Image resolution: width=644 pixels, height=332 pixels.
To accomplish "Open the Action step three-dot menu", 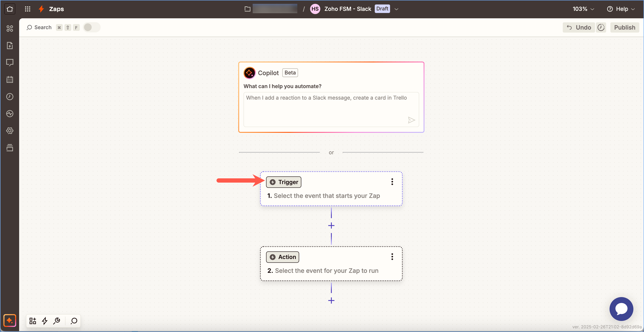I will click(x=392, y=257).
